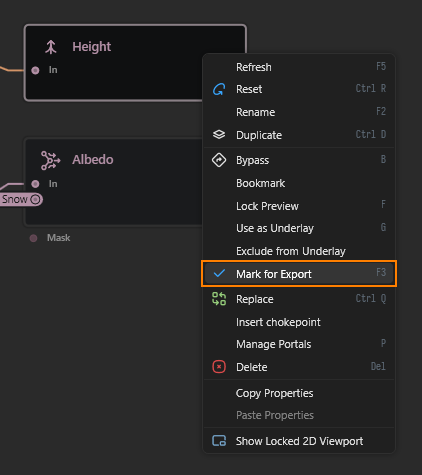Image resolution: width=422 pixels, height=475 pixels.
Task: Click the Duplicate layers icon
Action: tap(219, 135)
